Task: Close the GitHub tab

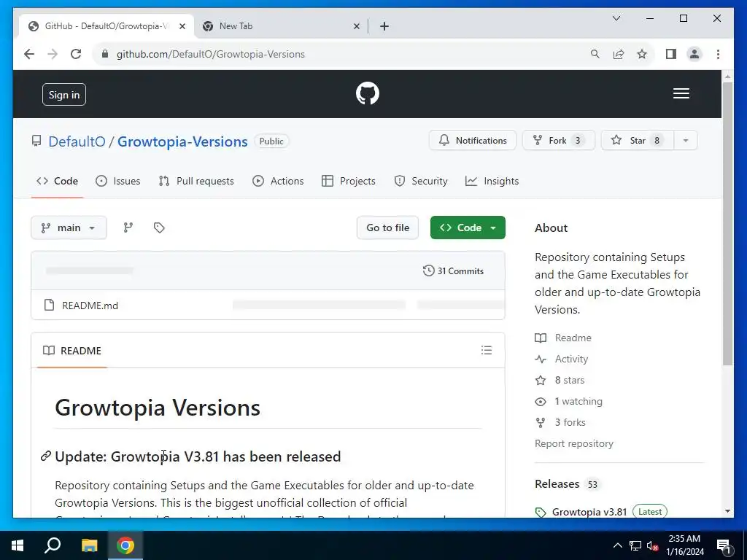Action: [x=182, y=26]
